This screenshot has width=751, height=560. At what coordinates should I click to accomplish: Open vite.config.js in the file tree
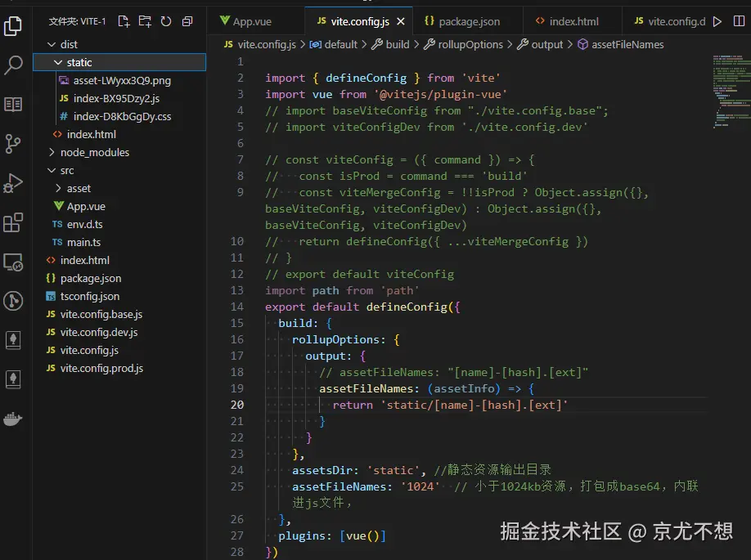pos(89,351)
